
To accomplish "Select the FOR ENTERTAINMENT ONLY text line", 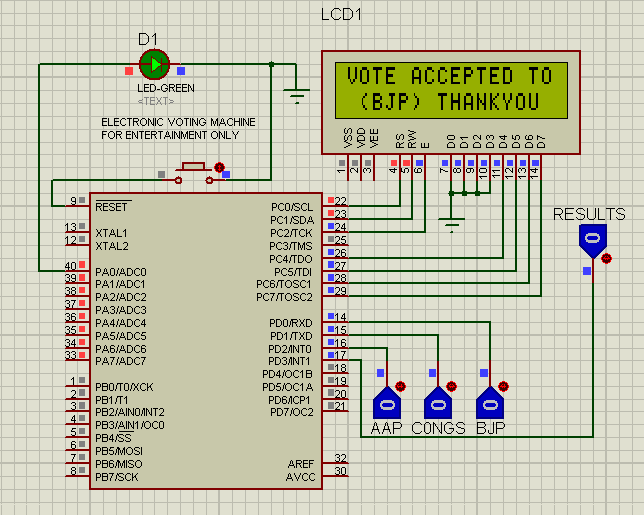I will coord(170,135).
